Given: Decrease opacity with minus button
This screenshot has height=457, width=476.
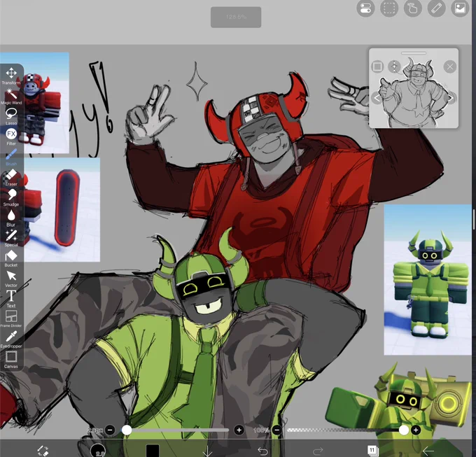Looking at the screenshot, I should click(277, 430).
